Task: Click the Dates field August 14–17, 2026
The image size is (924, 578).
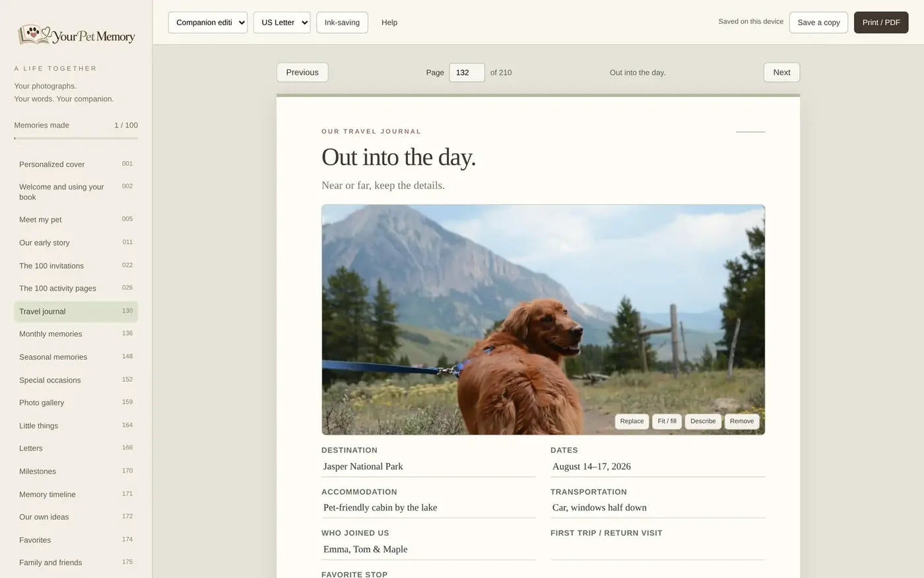Action: tap(658, 466)
